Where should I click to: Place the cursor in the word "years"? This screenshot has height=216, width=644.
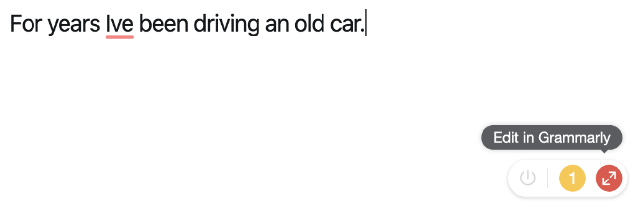74,25
